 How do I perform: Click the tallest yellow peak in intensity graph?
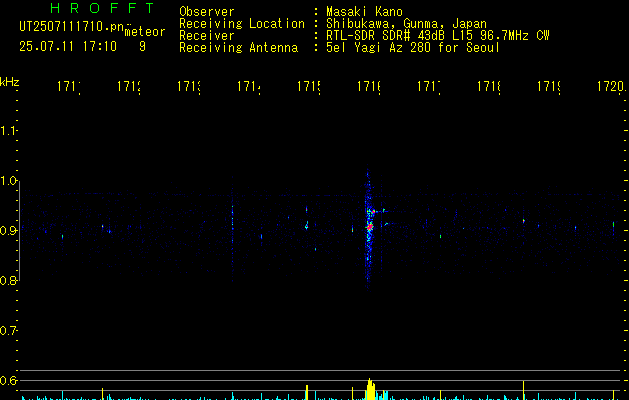tap(370, 389)
